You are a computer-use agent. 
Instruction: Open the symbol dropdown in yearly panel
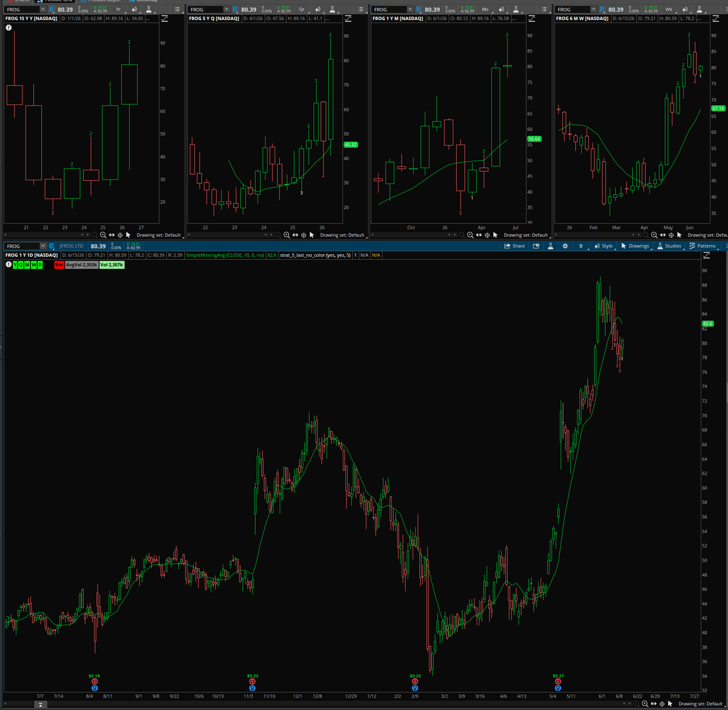42,10
